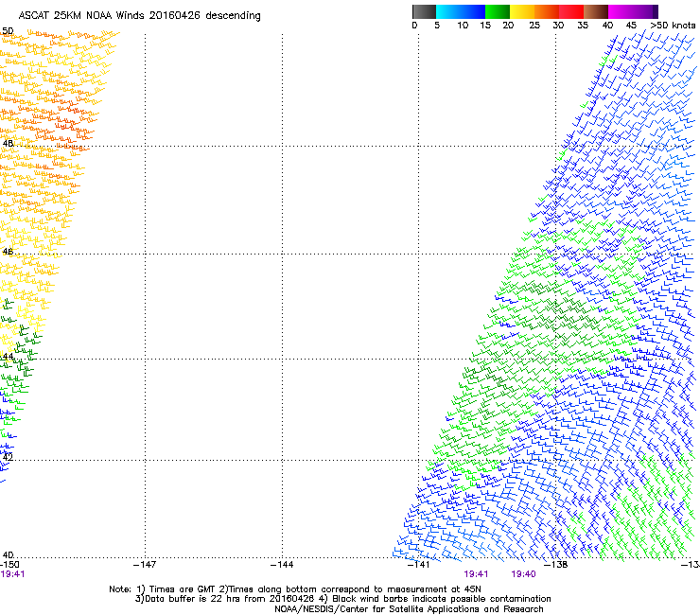Viewport: 700px width, 615px height.
Task: Click the magenta 40-45 knots legend color
Action: click(621, 11)
